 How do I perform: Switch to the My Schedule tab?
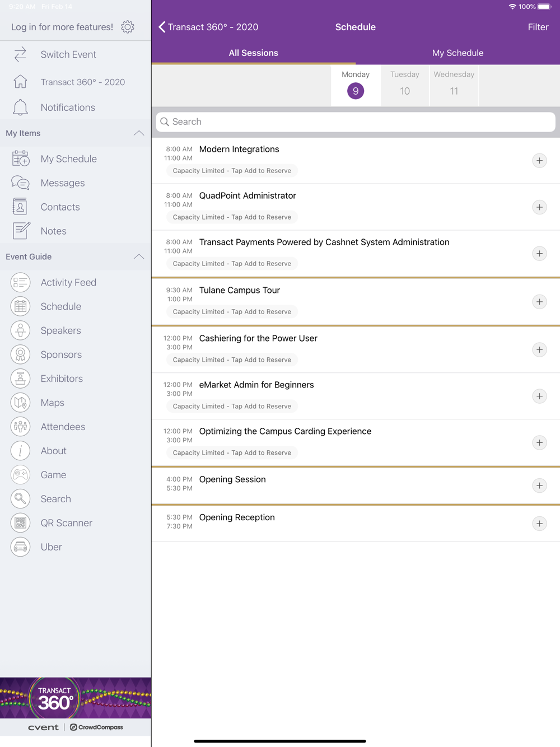click(458, 53)
